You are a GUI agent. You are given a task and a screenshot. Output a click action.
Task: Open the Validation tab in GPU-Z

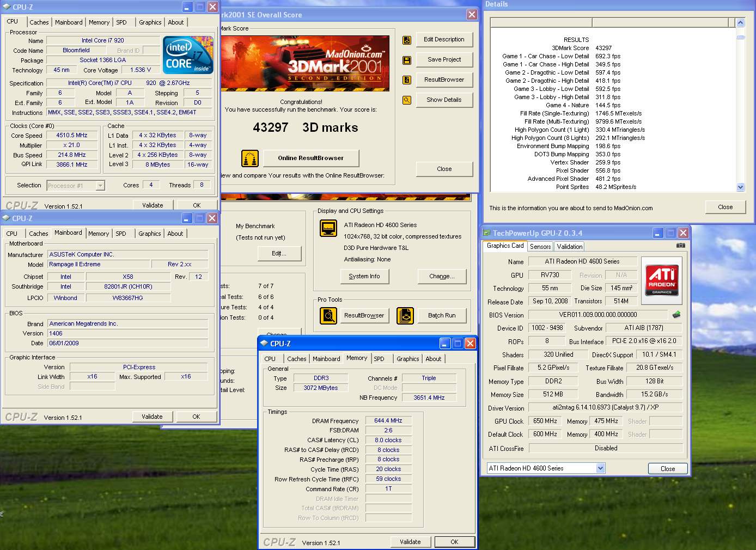(570, 247)
